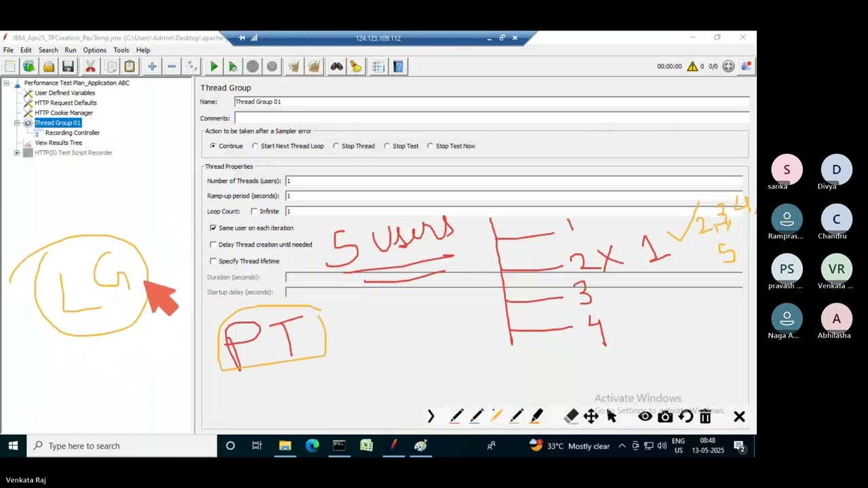Click the Reset Search brush icon
Viewport: 868px width, 488px height.
(356, 66)
